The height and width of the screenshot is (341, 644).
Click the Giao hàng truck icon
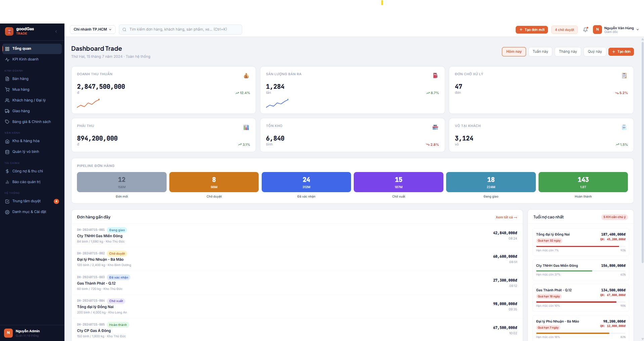click(x=7, y=111)
